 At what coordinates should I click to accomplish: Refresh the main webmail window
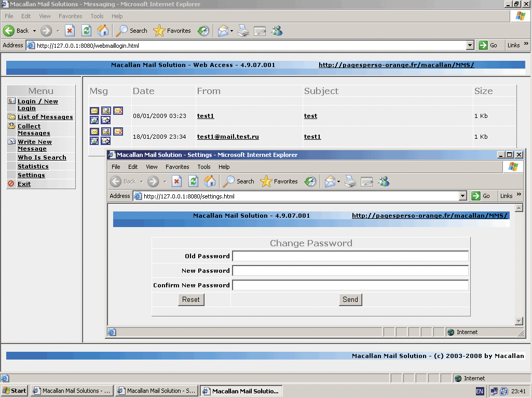click(87, 31)
